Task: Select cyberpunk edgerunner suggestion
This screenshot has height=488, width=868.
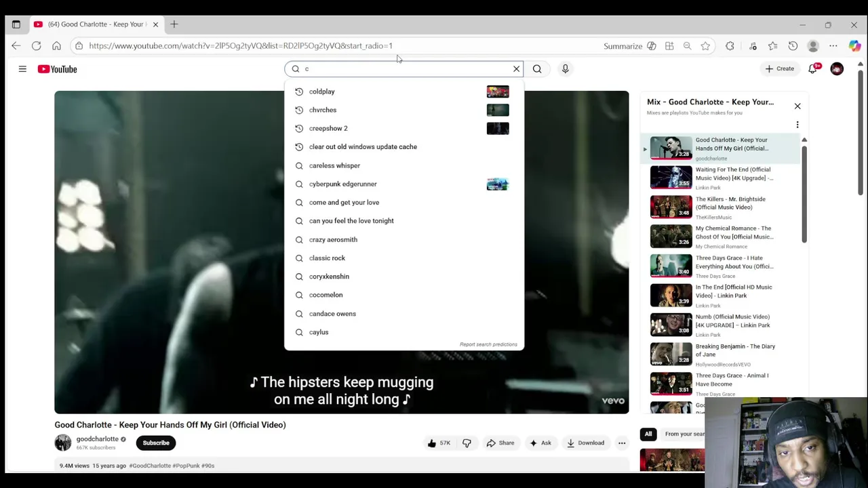Action: pos(404,184)
